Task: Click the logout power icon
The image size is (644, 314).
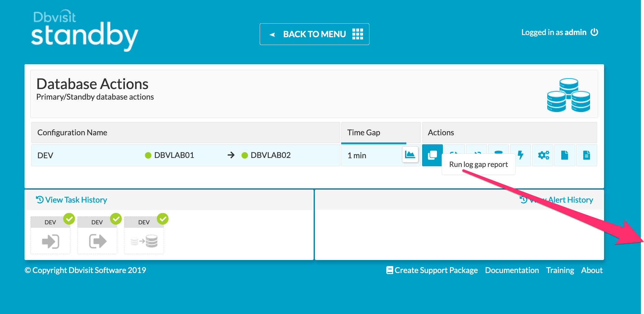Action: pos(594,32)
